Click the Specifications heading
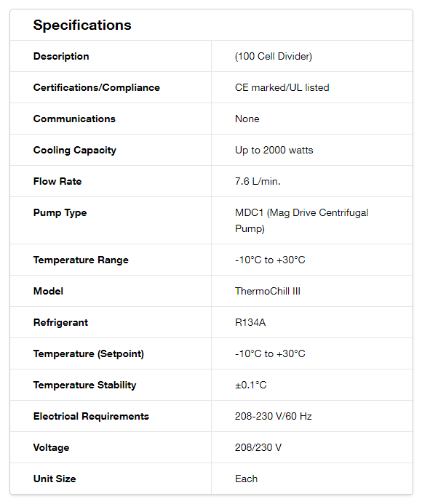This screenshot has height=504, width=422. pyautogui.click(x=82, y=25)
